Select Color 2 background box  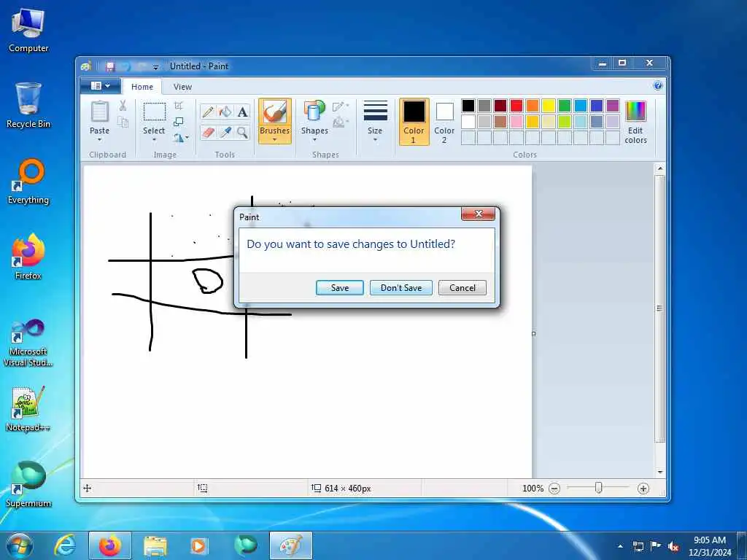[x=444, y=122]
